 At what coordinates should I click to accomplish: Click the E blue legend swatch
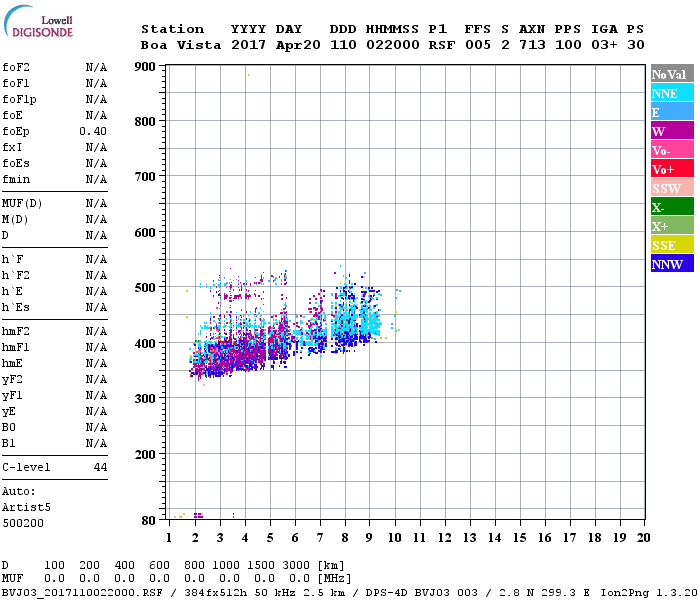672,112
